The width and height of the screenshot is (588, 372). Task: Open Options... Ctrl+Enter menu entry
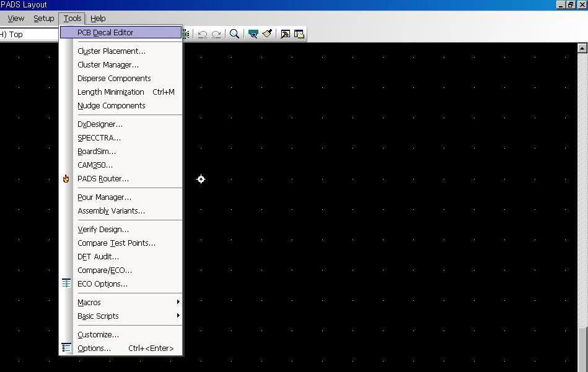pos(121,348)
